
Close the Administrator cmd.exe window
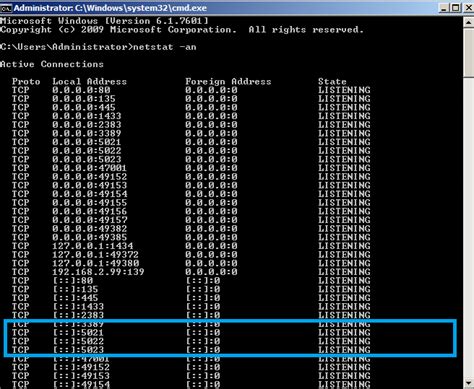[468, 8]
